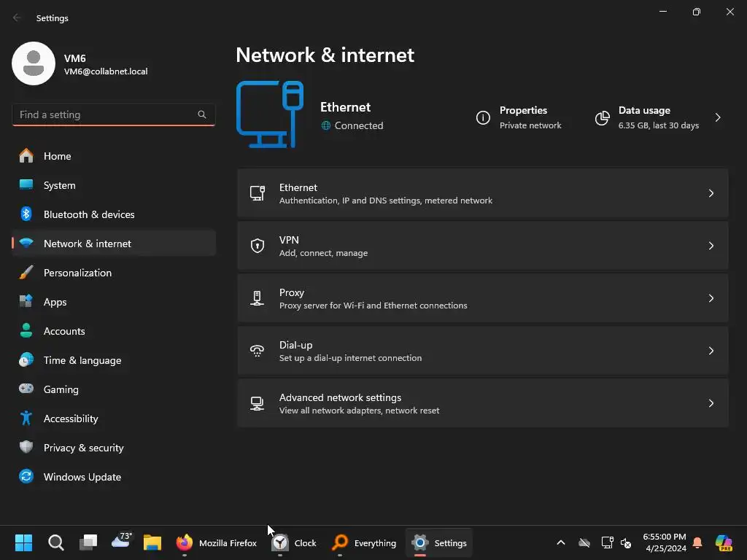
Task: Expand the Ethernet settings row chevron
Action: 711,193
